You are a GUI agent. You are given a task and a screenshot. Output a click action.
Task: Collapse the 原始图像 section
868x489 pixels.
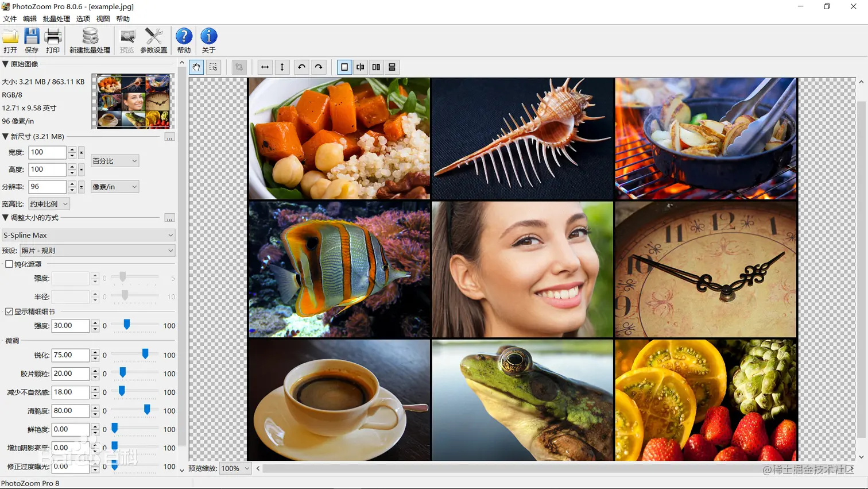[5, 64]
